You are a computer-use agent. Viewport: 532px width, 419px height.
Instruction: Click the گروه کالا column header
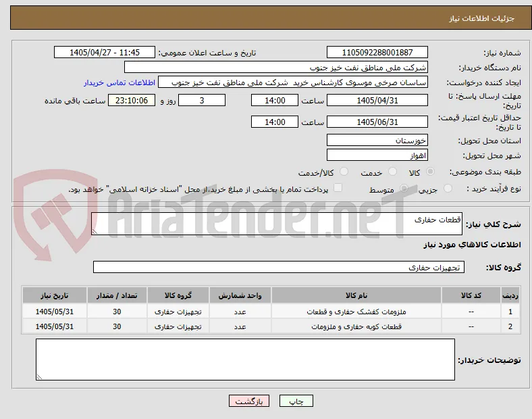pos(178,295)
